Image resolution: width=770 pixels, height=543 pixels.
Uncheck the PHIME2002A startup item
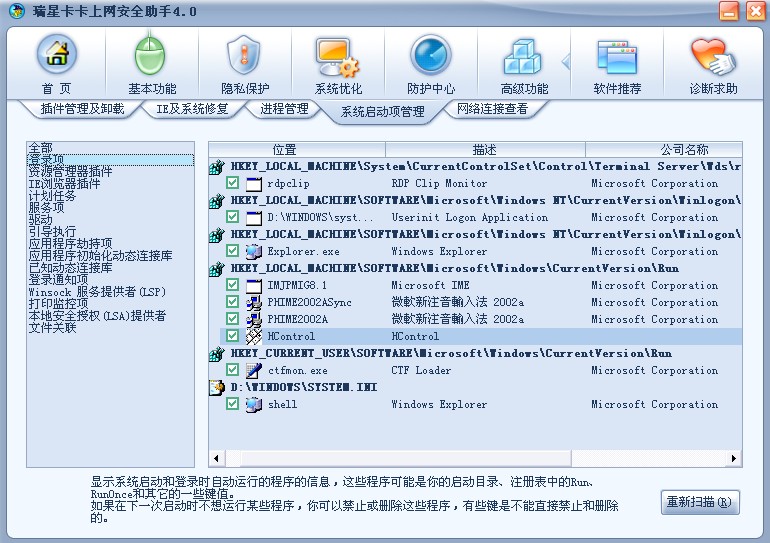233,319
